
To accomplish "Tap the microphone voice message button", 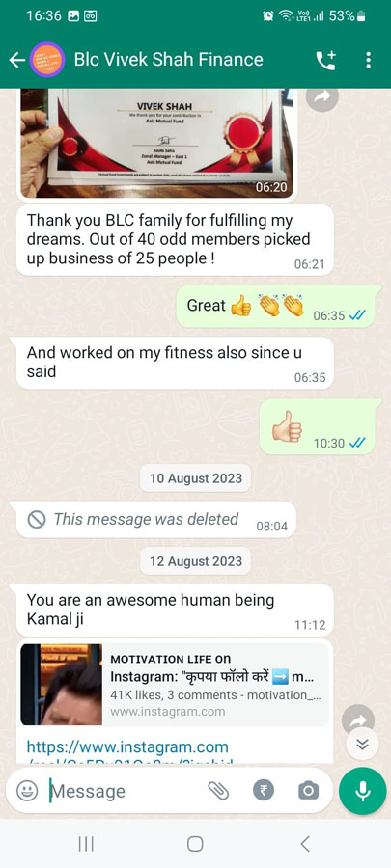I will (x=363, y=791).
